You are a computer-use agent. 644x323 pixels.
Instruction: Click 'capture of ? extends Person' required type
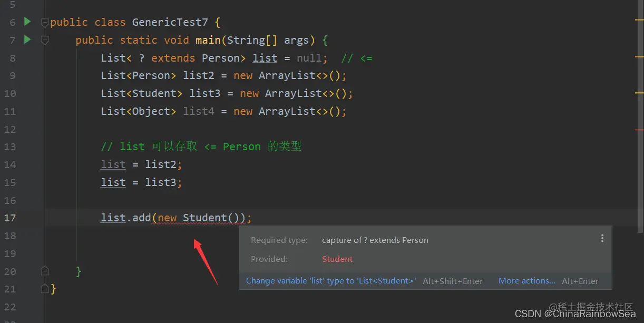[375, 240]
